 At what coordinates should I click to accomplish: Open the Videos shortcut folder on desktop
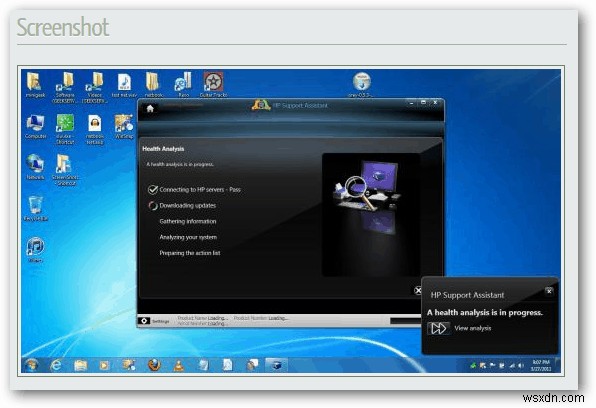coord(95,87)
